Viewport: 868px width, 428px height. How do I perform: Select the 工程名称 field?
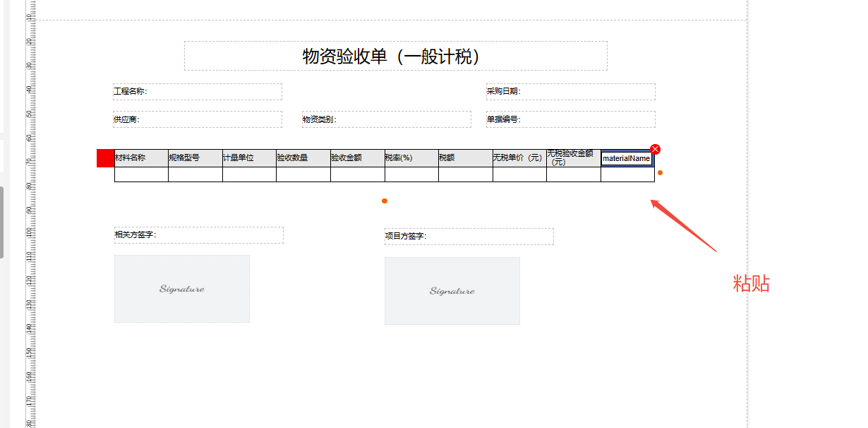pos(198,92)
